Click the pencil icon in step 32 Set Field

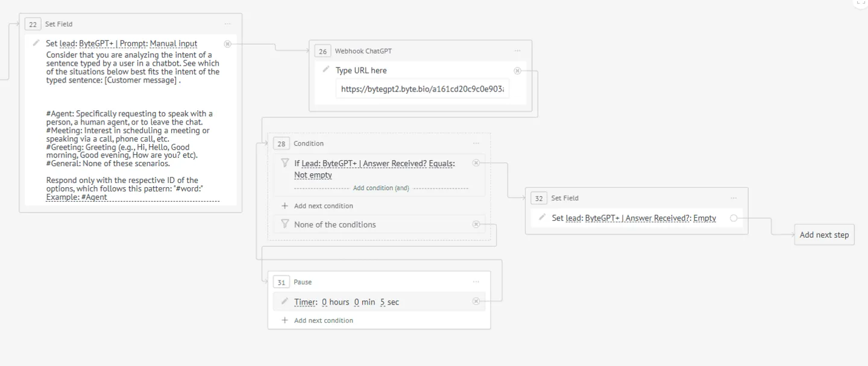(542, 217)
